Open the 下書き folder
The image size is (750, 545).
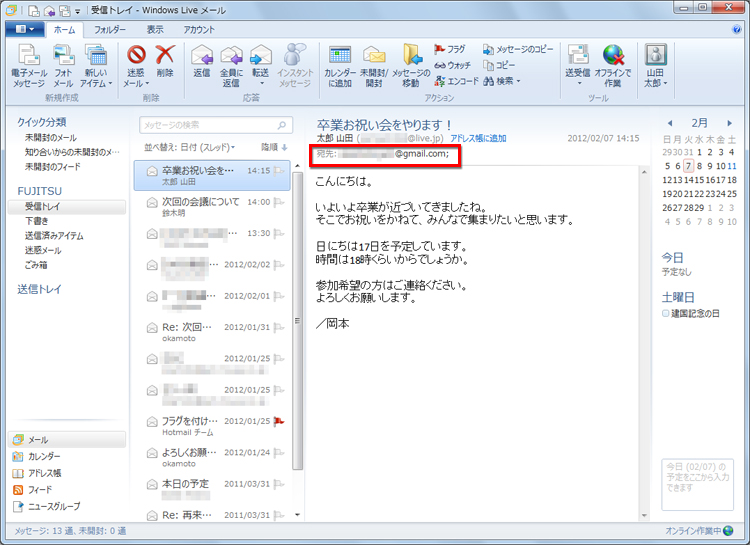pos(37,221)
